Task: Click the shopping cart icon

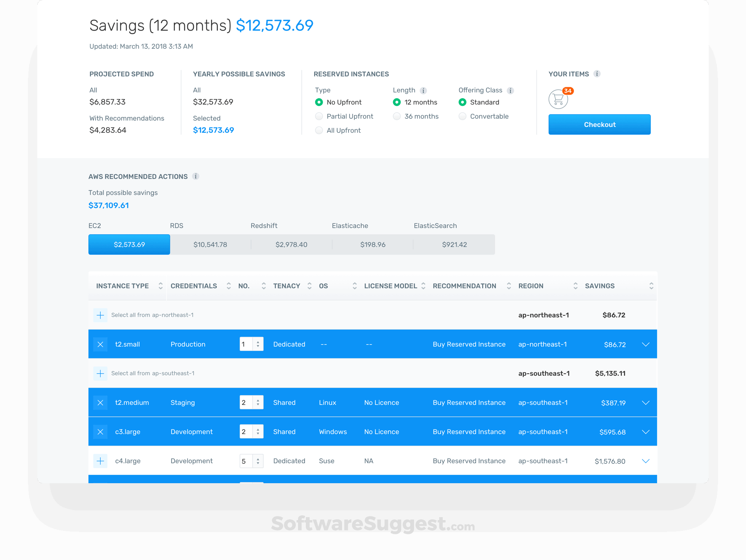Action: [558, 100]
